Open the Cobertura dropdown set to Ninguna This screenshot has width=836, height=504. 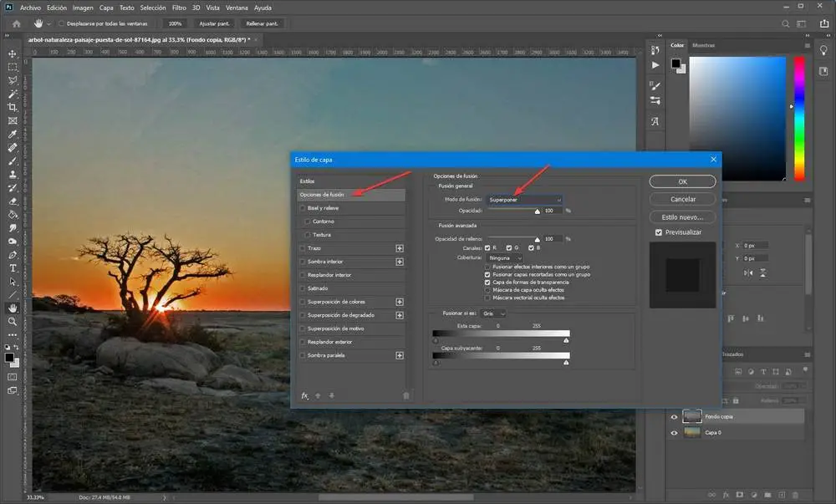(506, 257)
